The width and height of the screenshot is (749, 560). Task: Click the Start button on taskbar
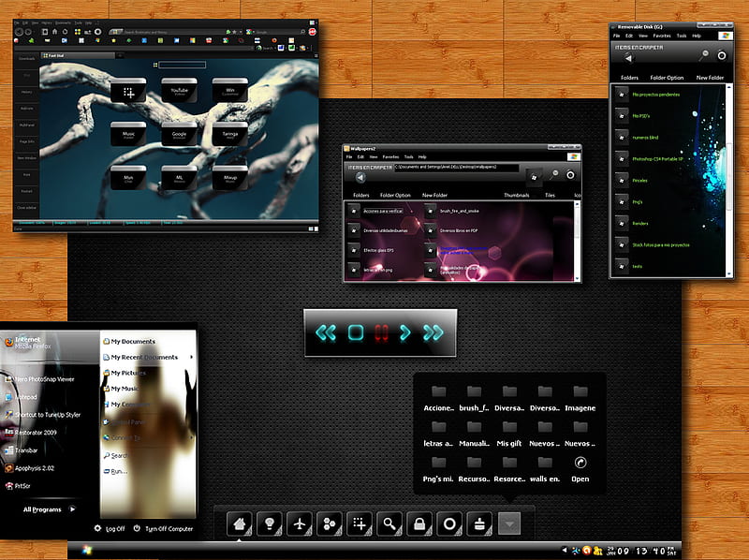point(87,551)
